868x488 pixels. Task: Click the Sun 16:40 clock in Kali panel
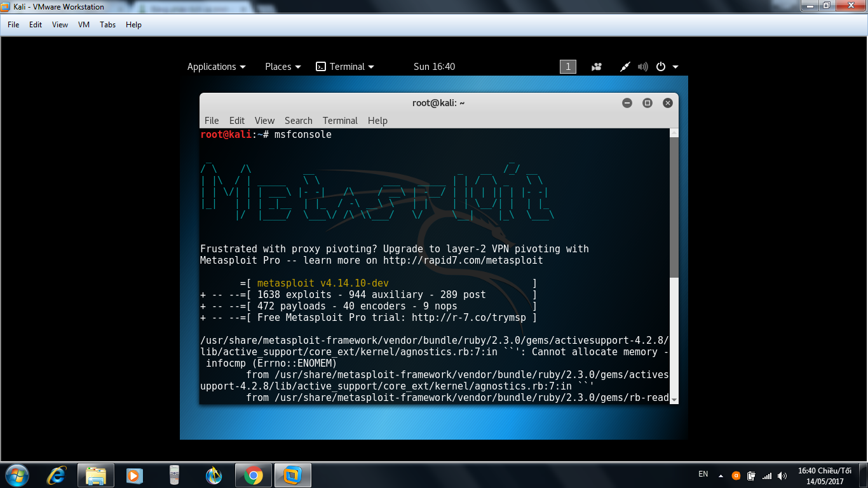click(x=434, y=67)
